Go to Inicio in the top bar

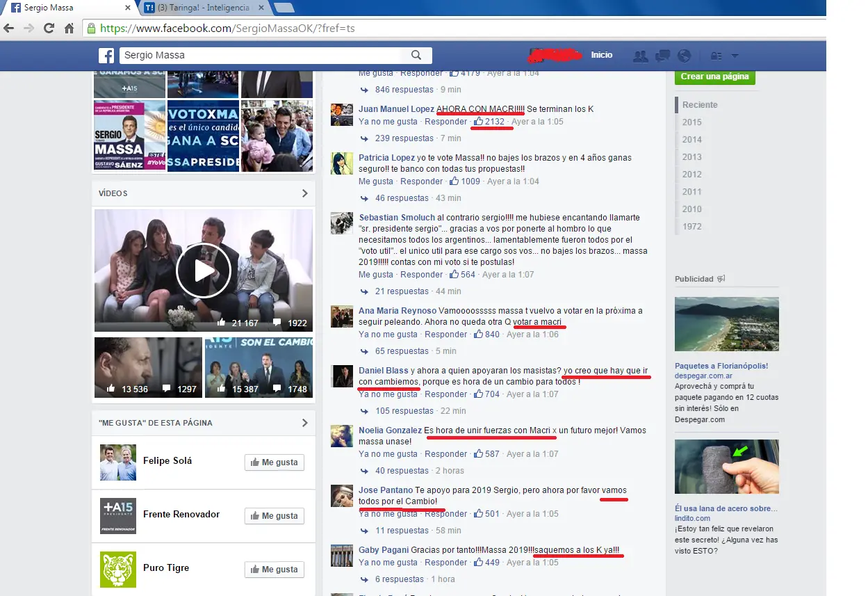point(602,55)
